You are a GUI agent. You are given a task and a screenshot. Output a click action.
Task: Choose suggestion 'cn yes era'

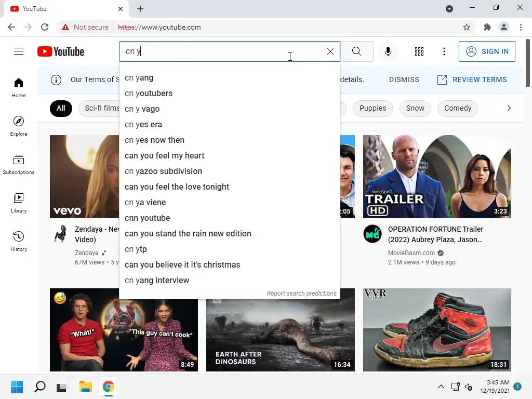coord(229,125)
